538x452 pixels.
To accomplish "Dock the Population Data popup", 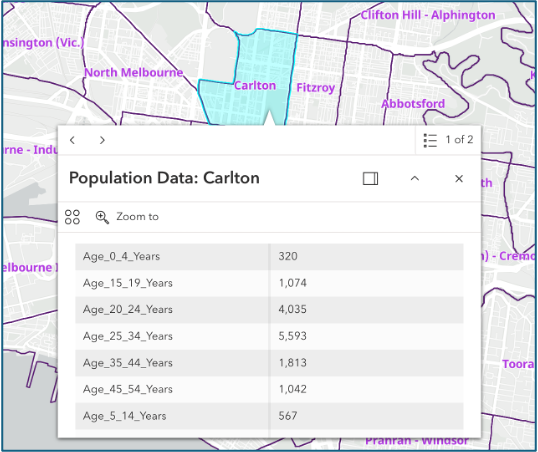I will point(371,178).
